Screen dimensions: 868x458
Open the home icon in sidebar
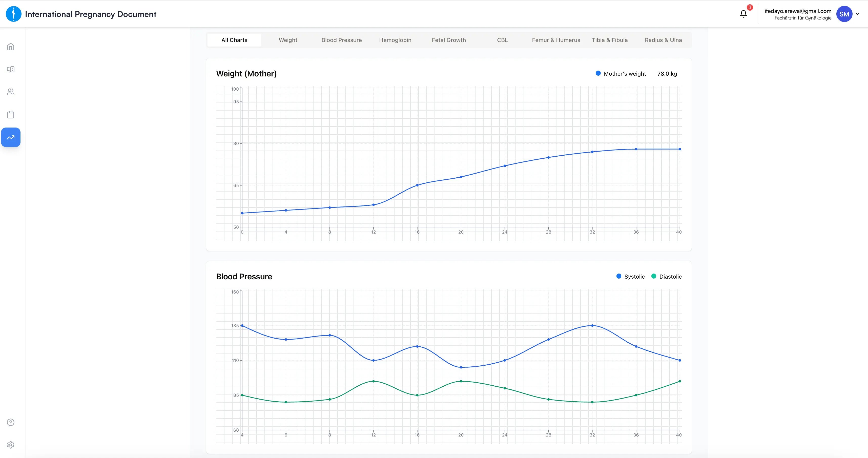click(x=10, y=47)
